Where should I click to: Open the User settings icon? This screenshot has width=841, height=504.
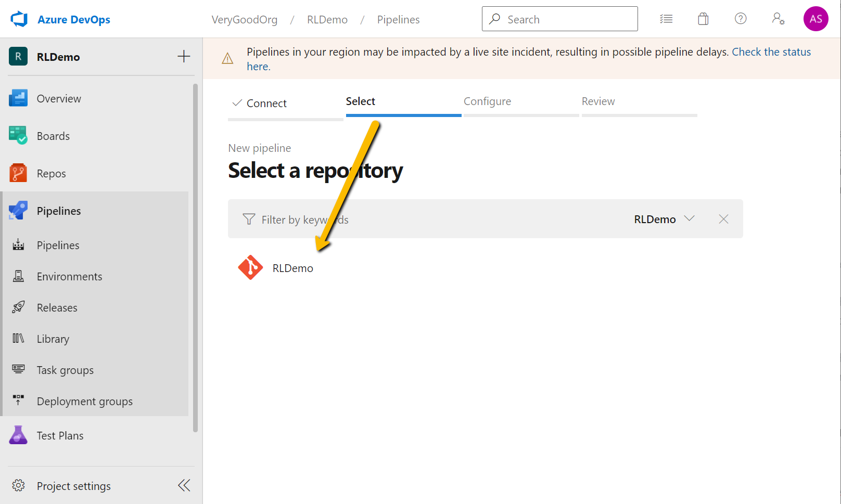(x=778, y=19)
